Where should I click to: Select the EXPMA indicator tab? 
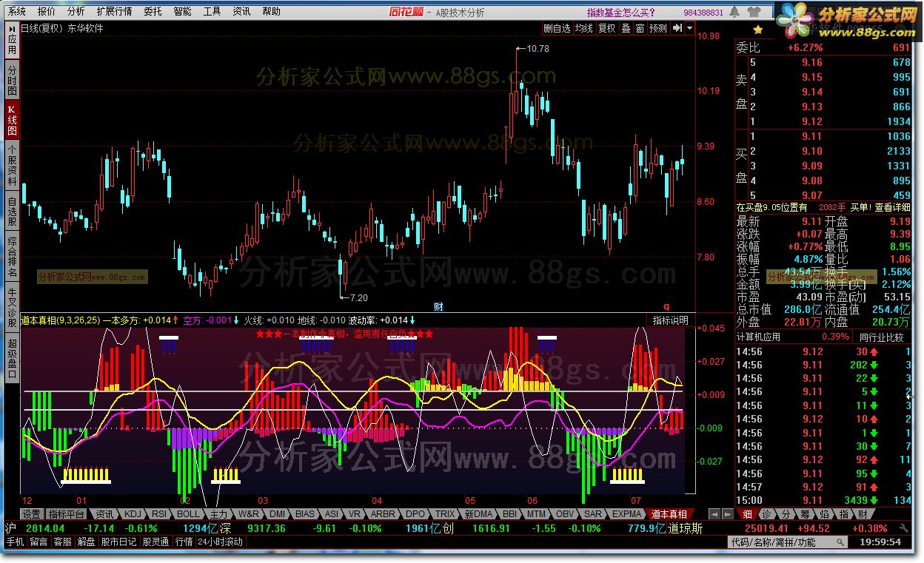click(x=627, y=514)
